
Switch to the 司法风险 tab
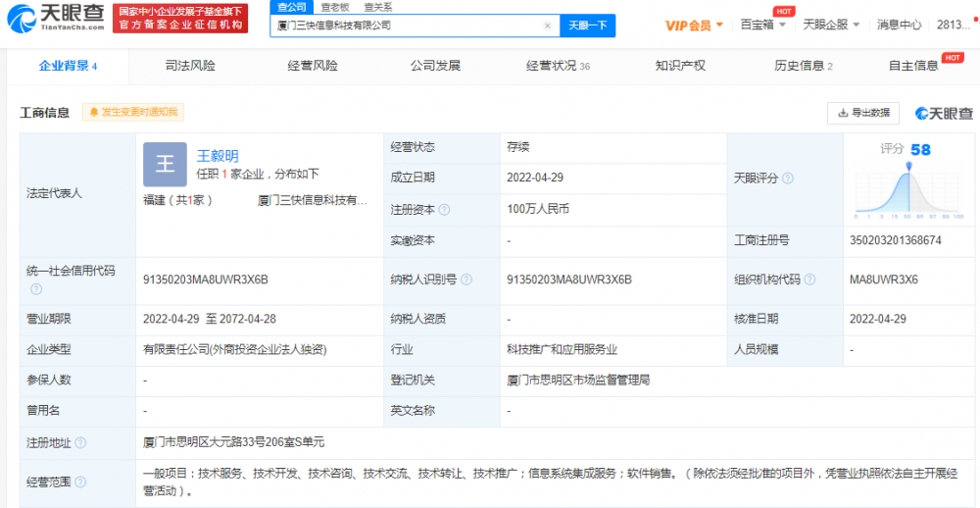(x=190, y=66)
